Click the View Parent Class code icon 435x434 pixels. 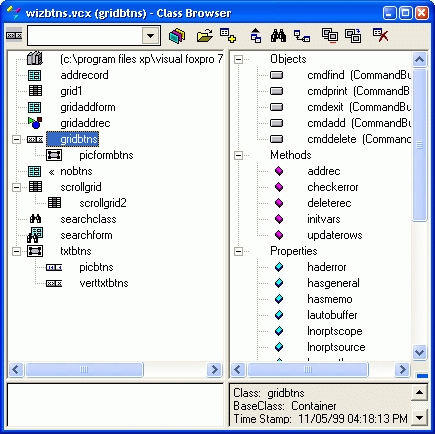(256, 35)
